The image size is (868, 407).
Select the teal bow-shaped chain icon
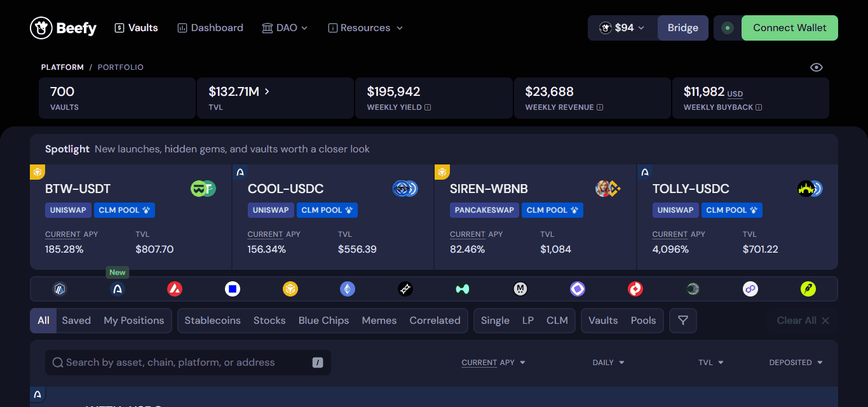tap(463, 289)
